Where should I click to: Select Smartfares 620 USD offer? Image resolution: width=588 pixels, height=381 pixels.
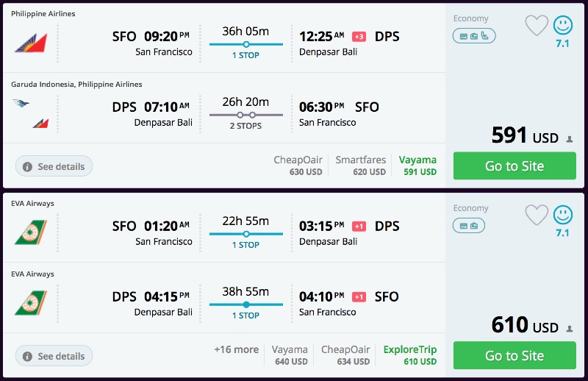360,165
